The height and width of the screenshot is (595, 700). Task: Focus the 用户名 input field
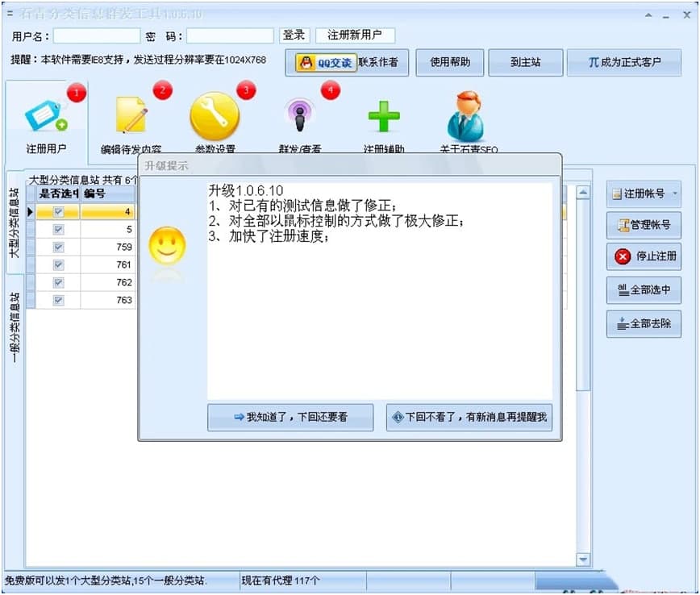(97, 36)
